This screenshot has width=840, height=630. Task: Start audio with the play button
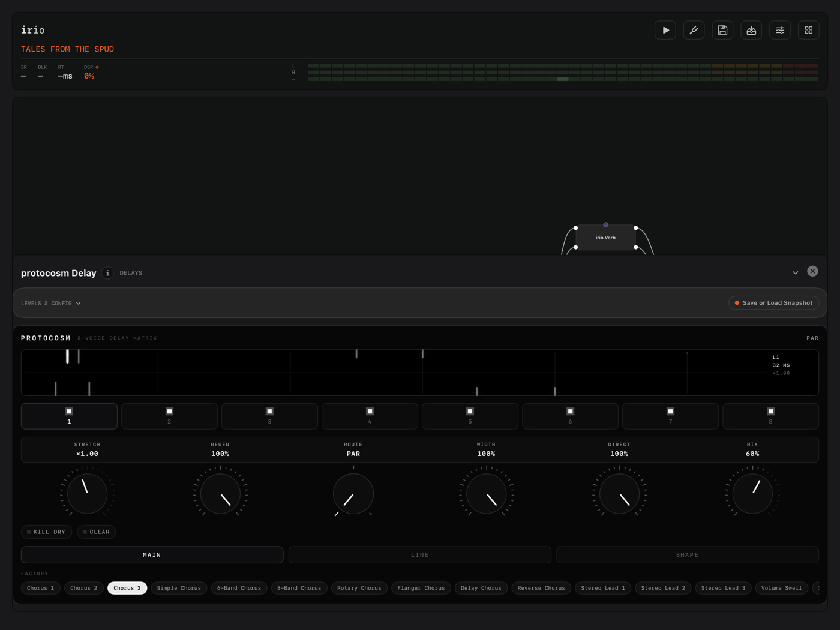665,30
